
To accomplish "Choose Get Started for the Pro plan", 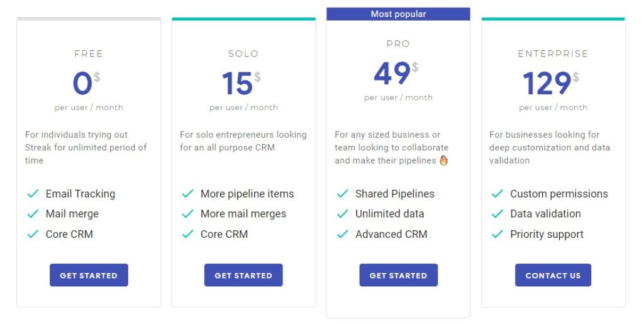I will point(398,275).
